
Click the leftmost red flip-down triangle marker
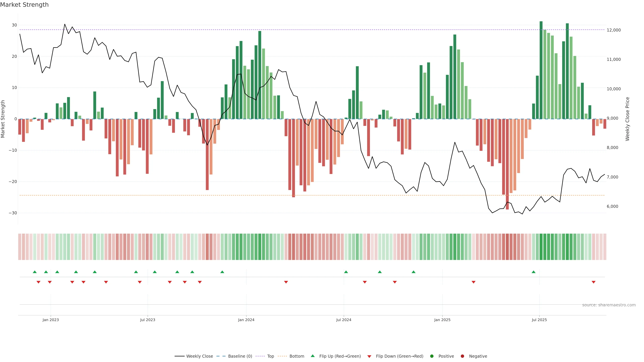coord(39,282)
